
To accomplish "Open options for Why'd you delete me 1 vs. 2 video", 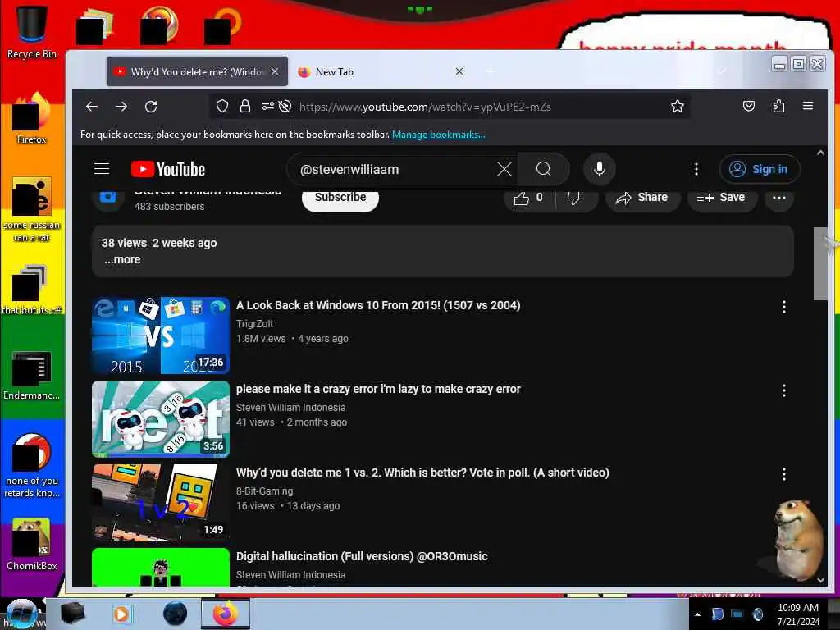I will tap(783, 474).
